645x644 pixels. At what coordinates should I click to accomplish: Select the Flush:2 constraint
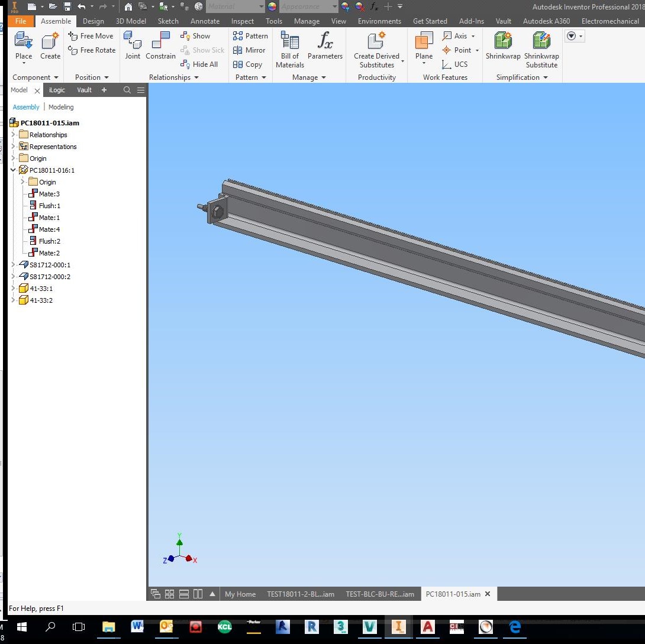(45, 241)
